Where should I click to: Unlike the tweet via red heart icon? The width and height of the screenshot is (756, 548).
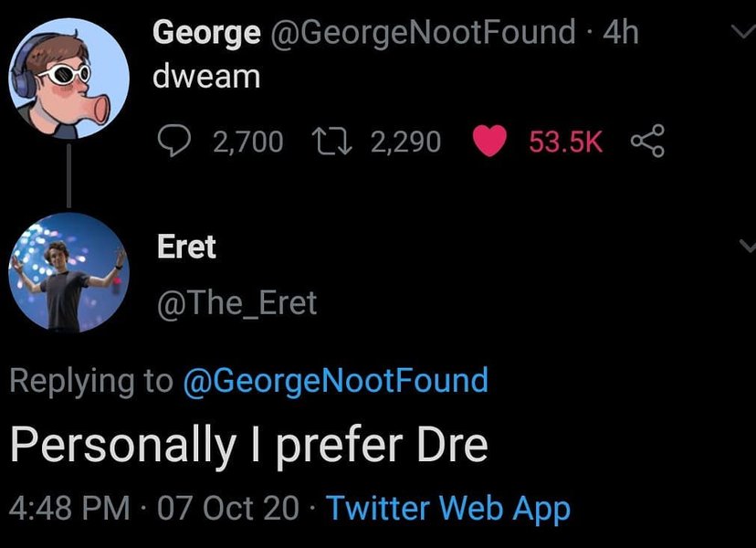coord(490,141)
